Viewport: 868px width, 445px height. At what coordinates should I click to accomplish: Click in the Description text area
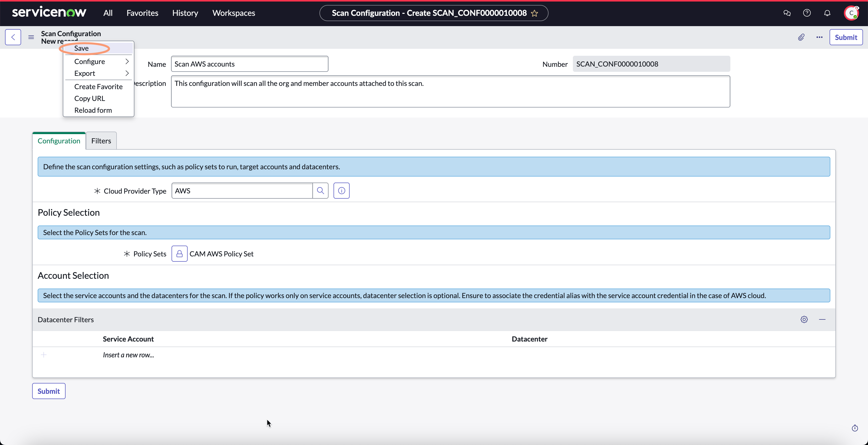click(x=451, y=91)
